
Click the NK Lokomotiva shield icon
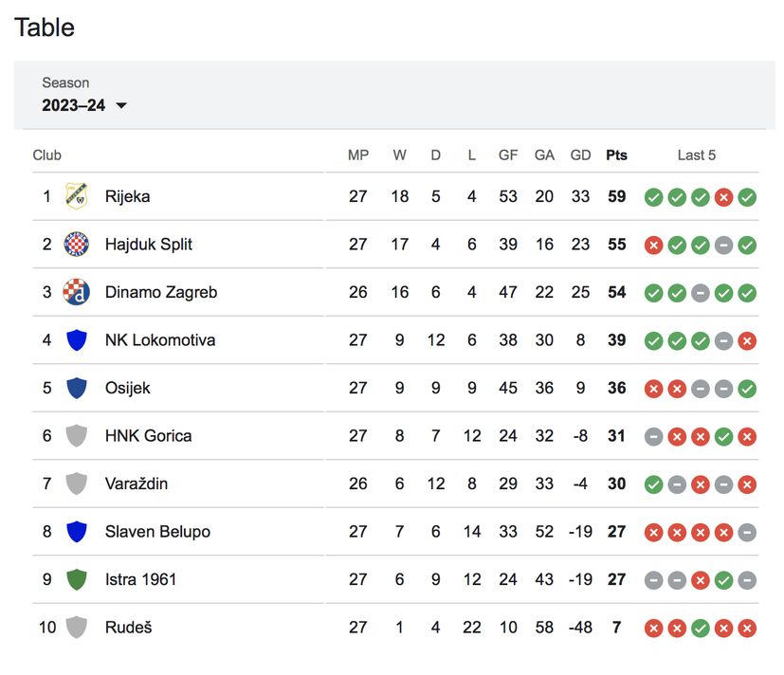pyautogui.click(x=76, y=339)
